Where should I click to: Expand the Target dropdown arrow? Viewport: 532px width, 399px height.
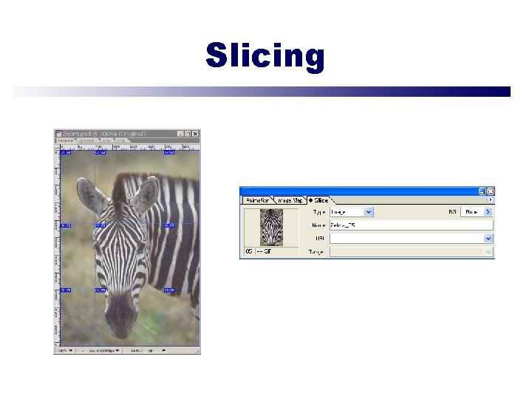click(488, 252)
